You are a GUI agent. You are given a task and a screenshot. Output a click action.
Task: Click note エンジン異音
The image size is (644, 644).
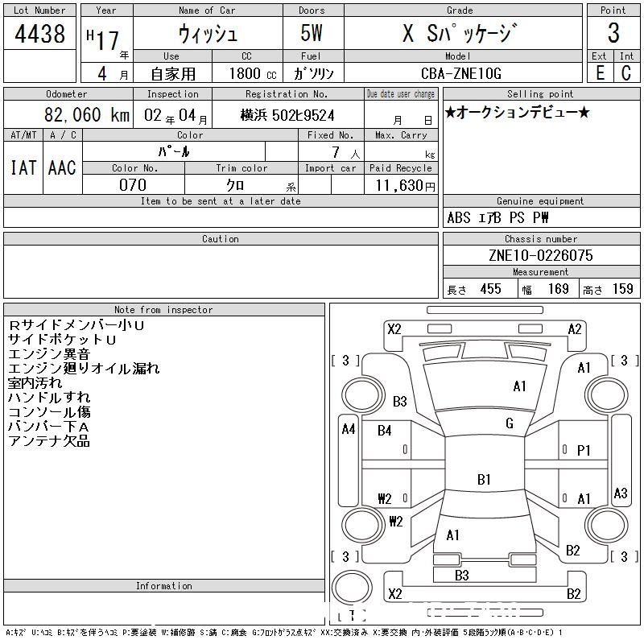pos(49,354)
